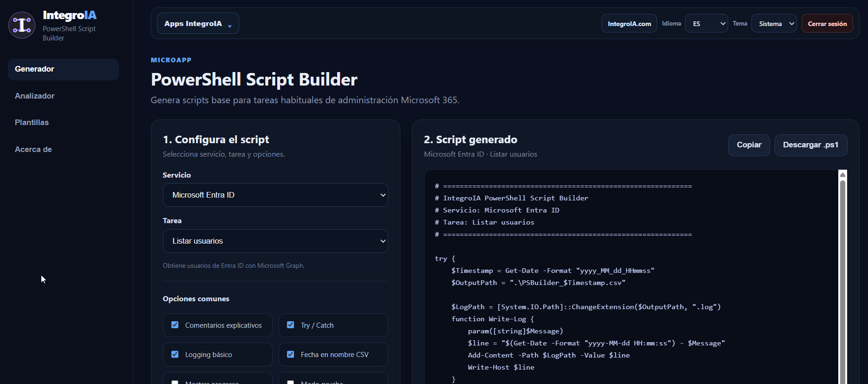The image size is (868, 384).
Task: Click the "# Servicio: Microsoft Entra ID" comment line
Action: [x=497, y=210]
